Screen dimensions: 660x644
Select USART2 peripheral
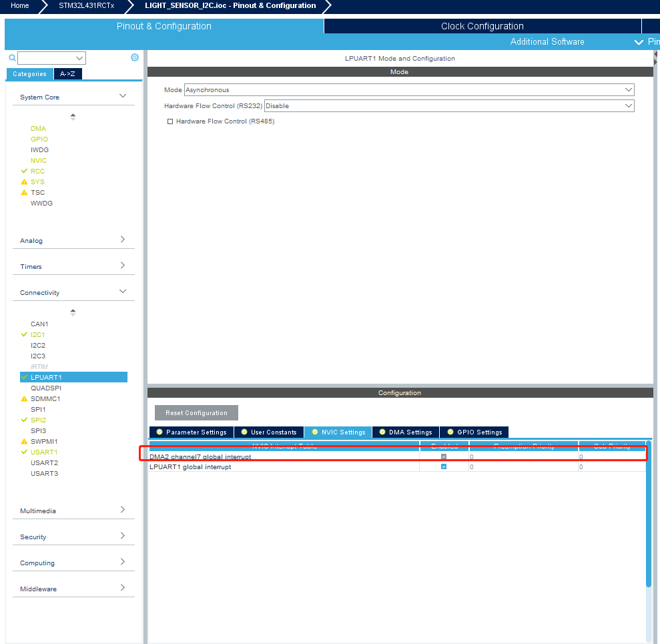(44, 462)
